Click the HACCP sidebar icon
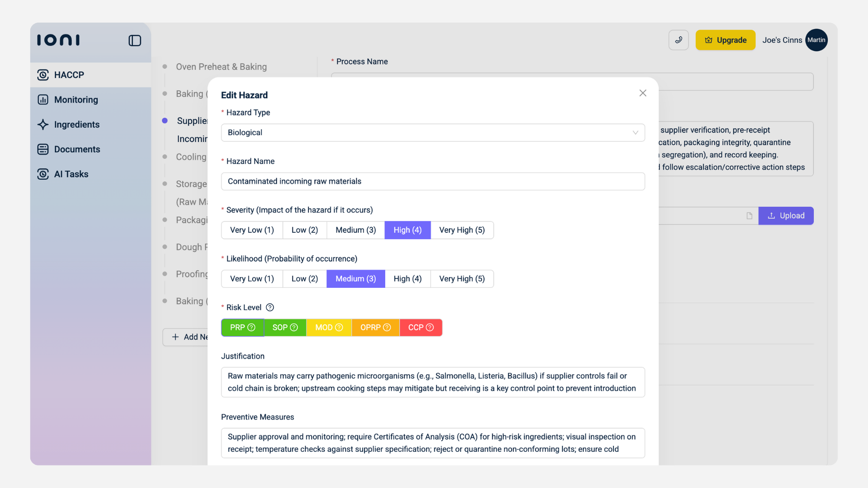This screenshot has height=488, width=868. (x=43, y=75)
